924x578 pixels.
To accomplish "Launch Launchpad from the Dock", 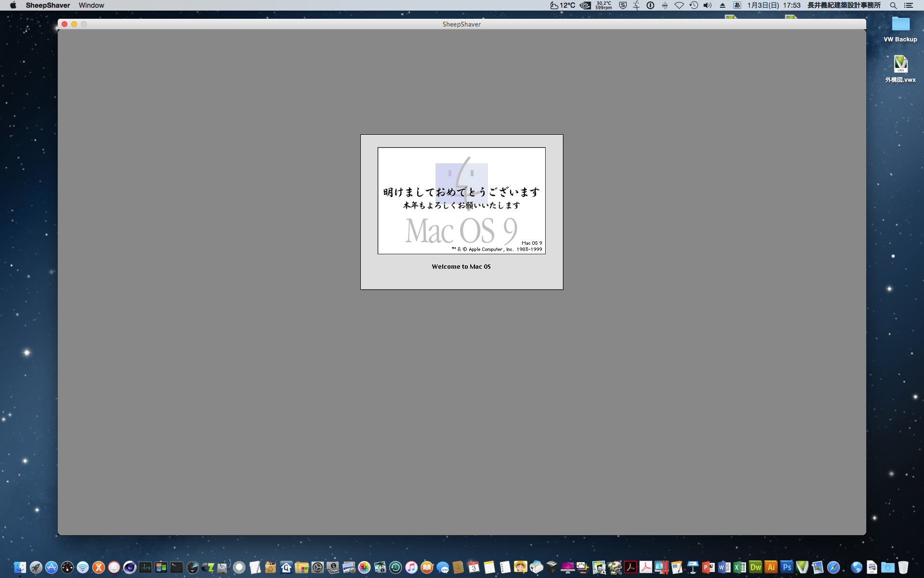I will click(36, 567).
